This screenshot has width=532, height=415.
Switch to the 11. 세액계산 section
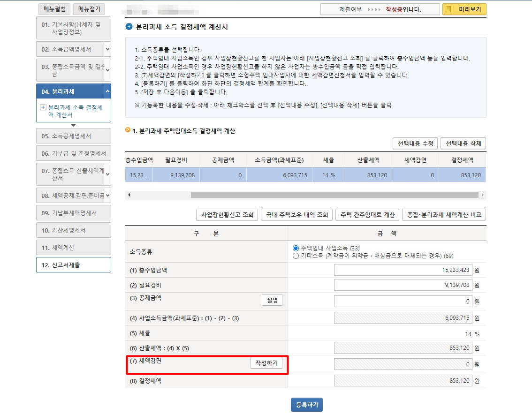pyautogui.click(x=74, y=247)
